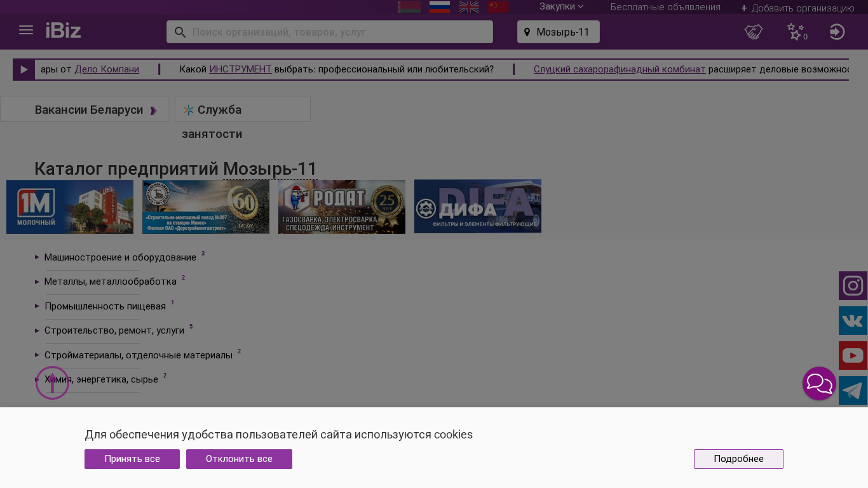Open Telegram social link
This screenshot has height=488, width=868.
853,391
